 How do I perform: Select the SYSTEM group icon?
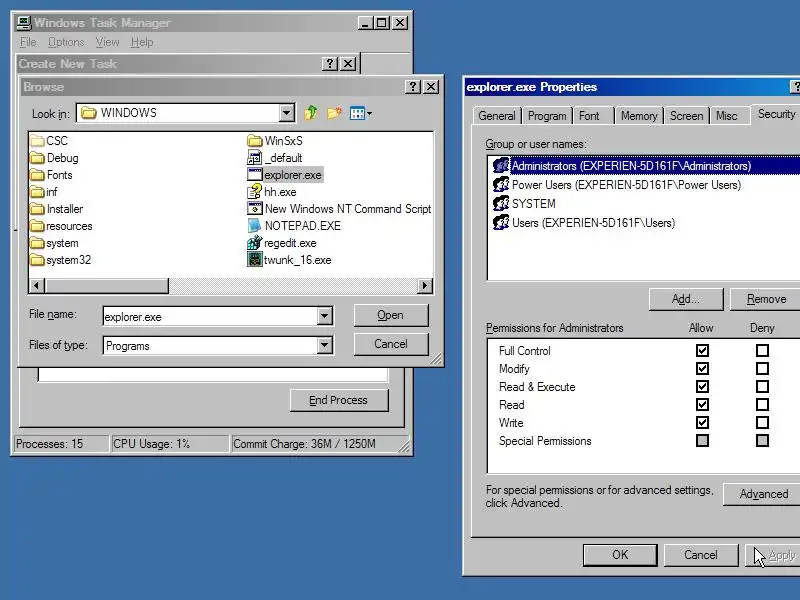click(501, 203)
